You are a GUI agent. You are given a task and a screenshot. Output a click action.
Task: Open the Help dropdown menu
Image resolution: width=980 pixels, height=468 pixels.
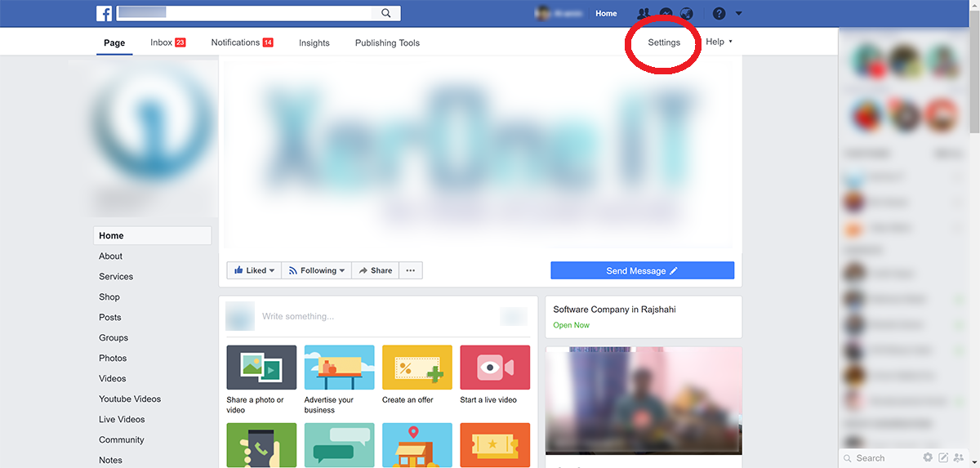pos(719,42)
